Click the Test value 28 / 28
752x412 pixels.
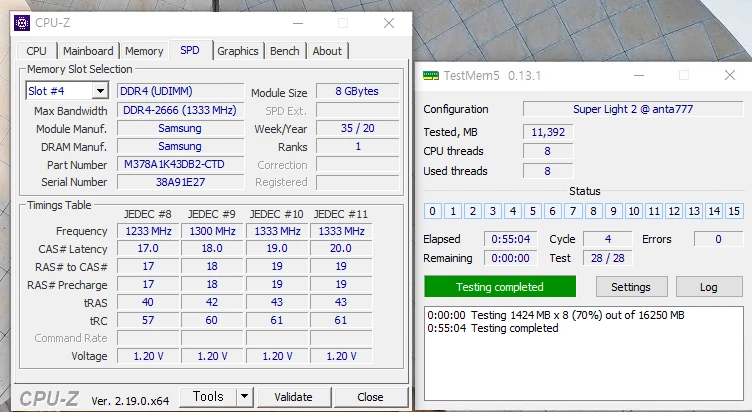click(608, 258)
